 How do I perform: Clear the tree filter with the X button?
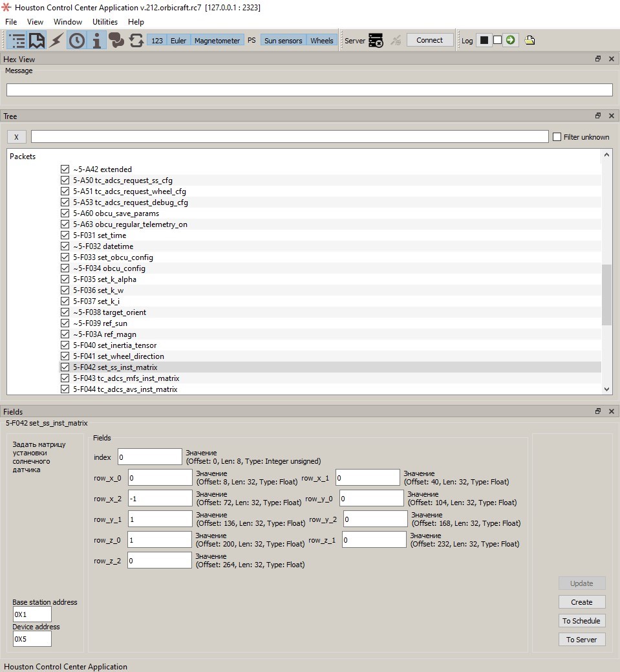point(16,136)
